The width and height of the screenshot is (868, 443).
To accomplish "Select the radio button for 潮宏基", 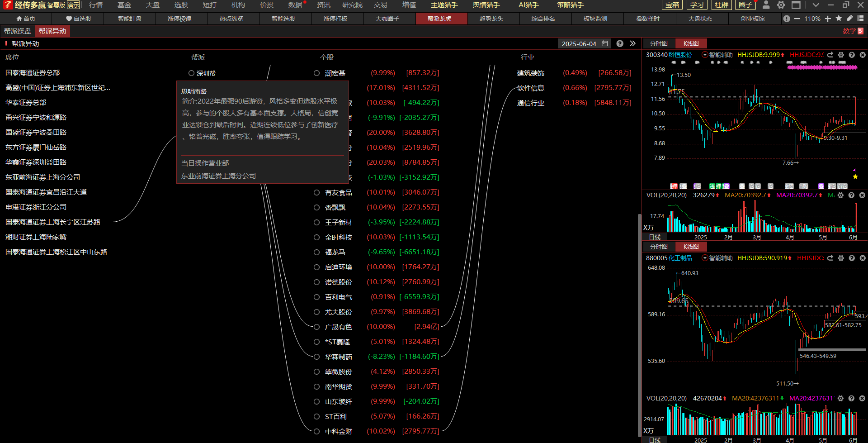I will (x=316, y=73).
